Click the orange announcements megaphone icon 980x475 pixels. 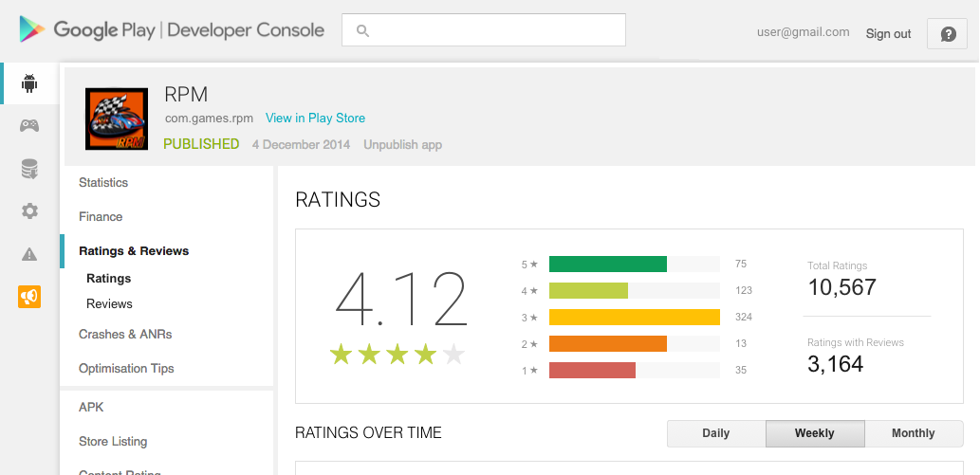click(x=29, y=297)
